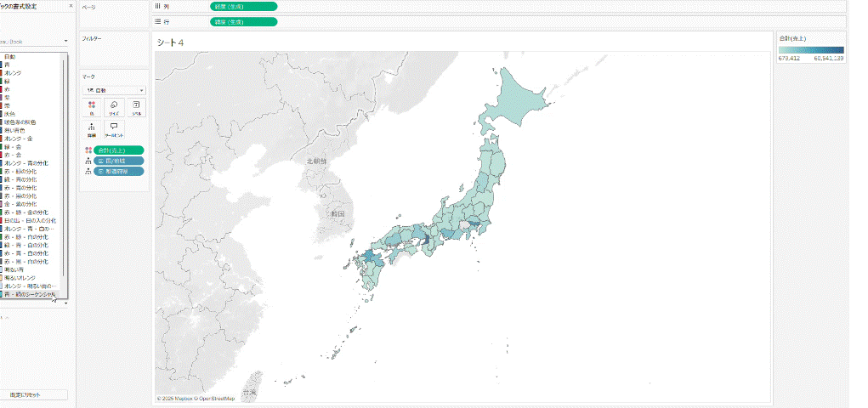Open the font dropdown above the palette list
The height and width of the screenshot is (408, 868).
[x=34, y=41]
